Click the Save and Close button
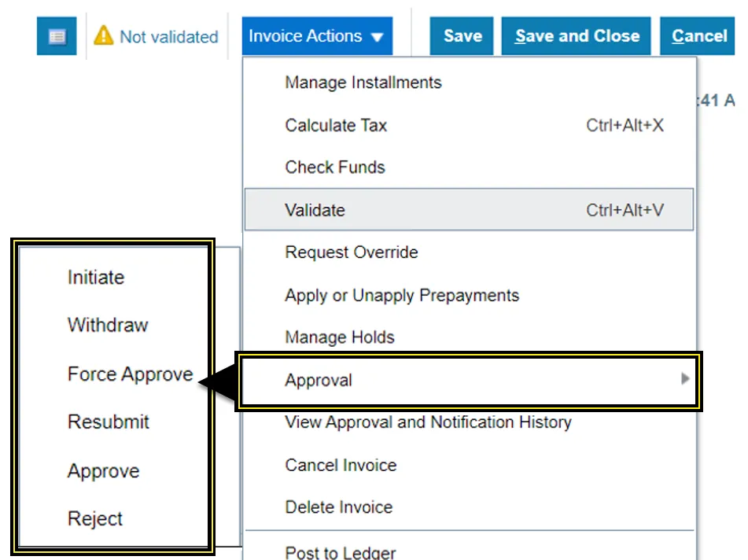748x560 pixels. pos(577,36)
